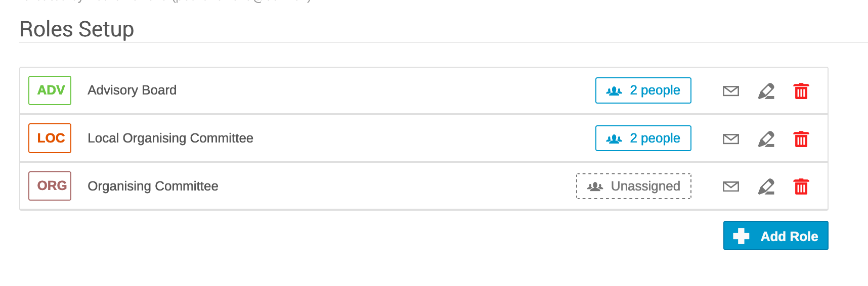The width and height of the screenshot is (868, 286).
Task: Email the Local Organising Committee members
Action: (x=731, y=139)
